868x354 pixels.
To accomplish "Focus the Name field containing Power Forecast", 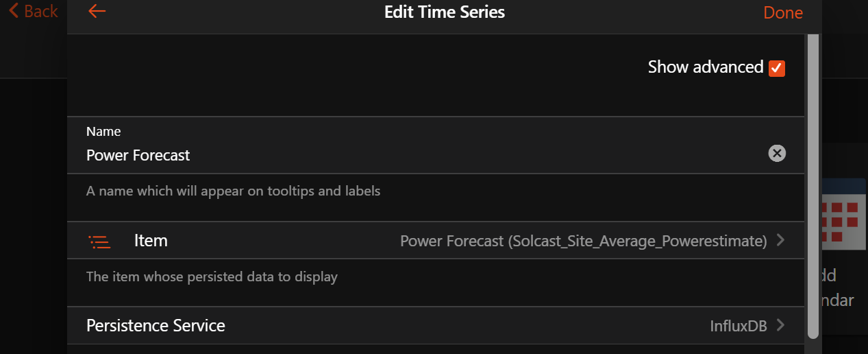I will click(411, 155).
